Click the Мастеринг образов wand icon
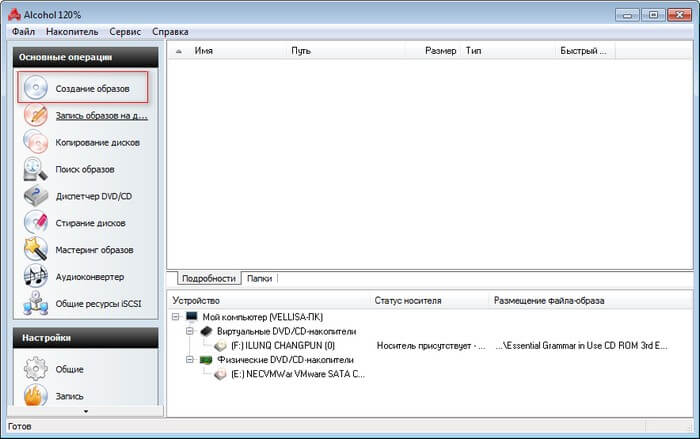This screenshot has width=700, height=439. [36, 249]
